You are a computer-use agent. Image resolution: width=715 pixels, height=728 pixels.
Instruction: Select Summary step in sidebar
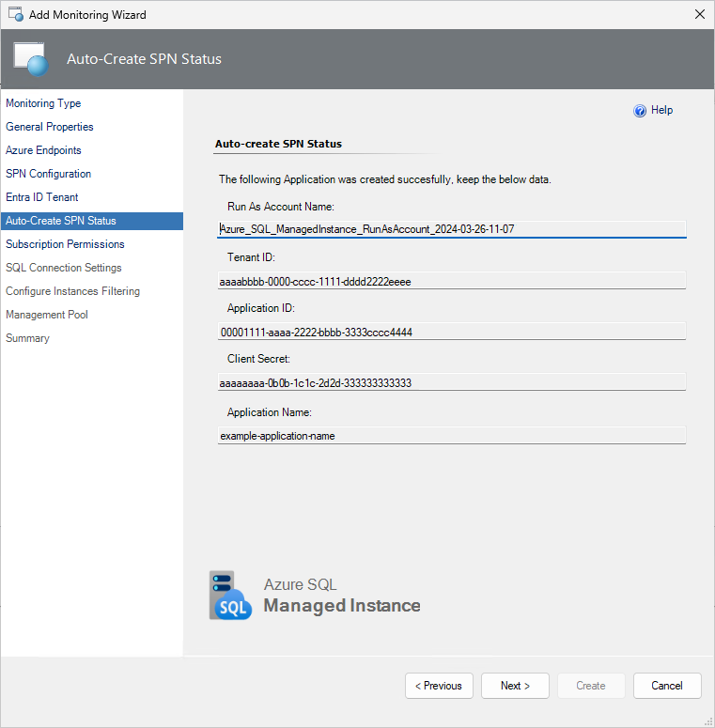click(x=27, y=338)
